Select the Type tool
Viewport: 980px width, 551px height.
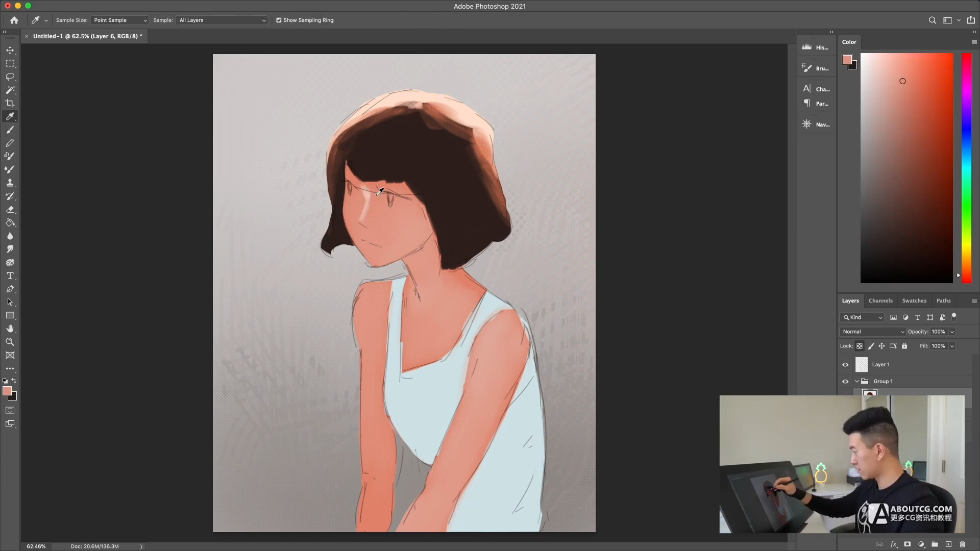(10, 275)
